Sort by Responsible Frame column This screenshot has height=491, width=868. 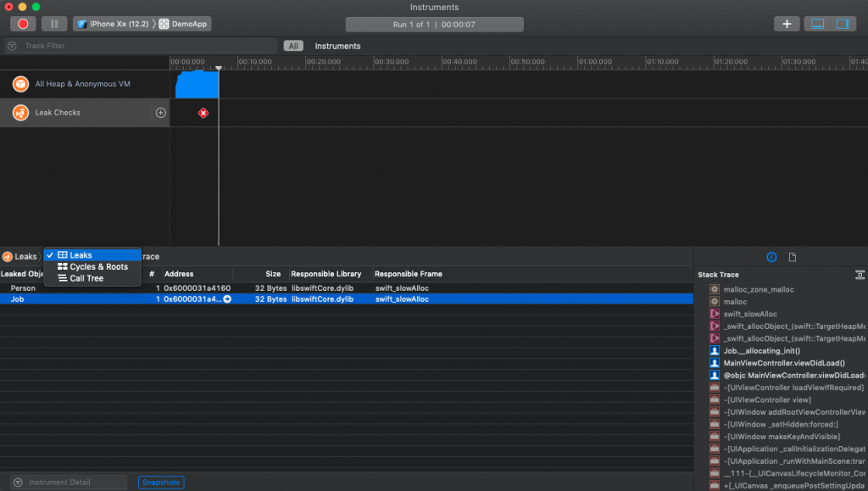[409, 274]
